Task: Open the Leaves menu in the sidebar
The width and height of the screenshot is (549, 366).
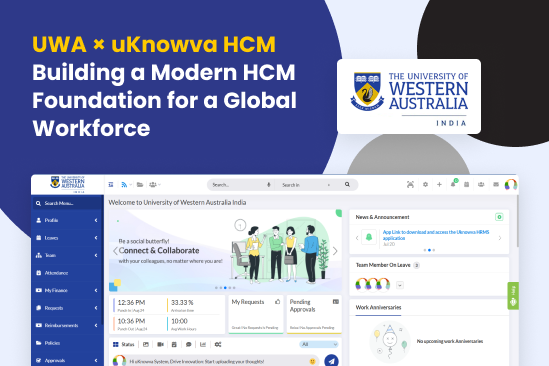Action: [67, 238]
